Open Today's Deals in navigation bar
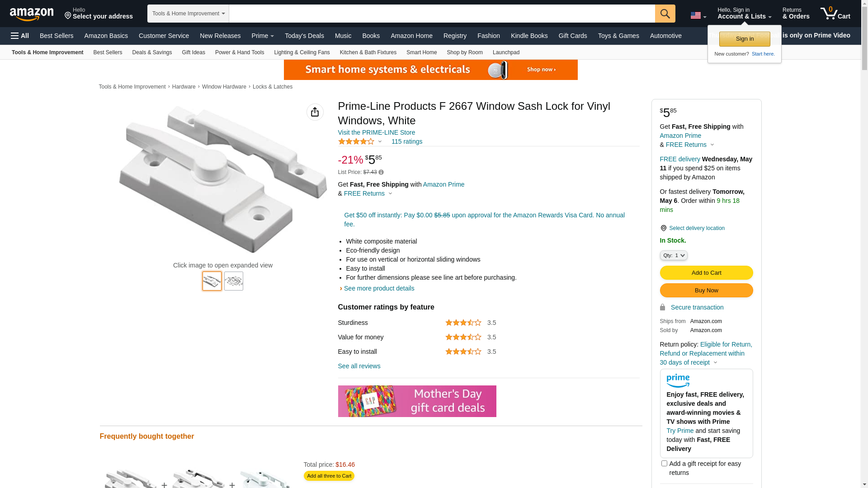The height and width of the screenshot is (488, 868). click(304, 36)
